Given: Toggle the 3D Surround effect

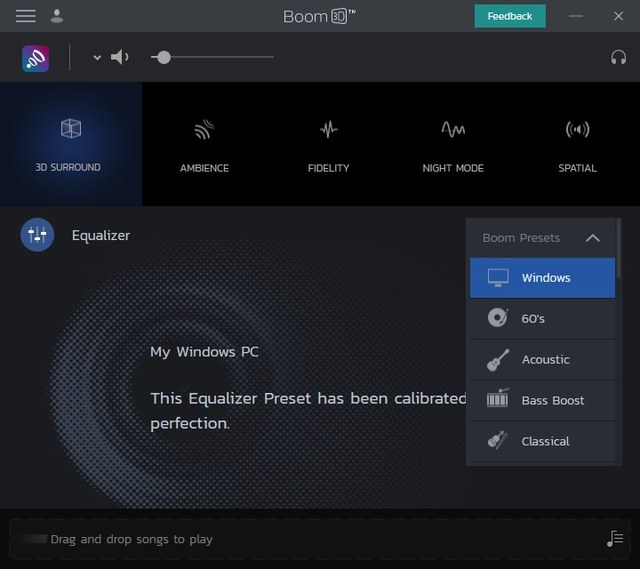Looking at the screenshot, I should (70, 144).
